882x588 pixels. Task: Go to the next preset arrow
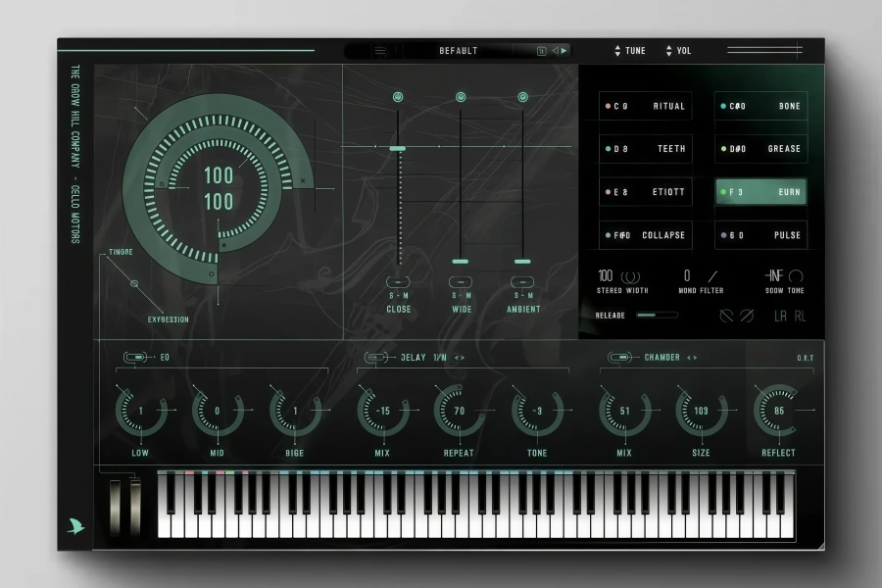(x=563, y=51)
